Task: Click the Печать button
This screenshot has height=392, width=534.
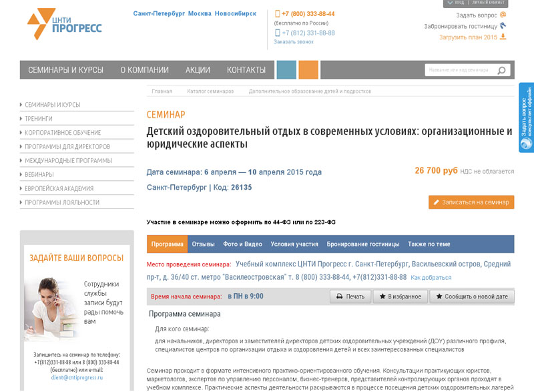Action: pyautogui.click(x=350, y=297)
